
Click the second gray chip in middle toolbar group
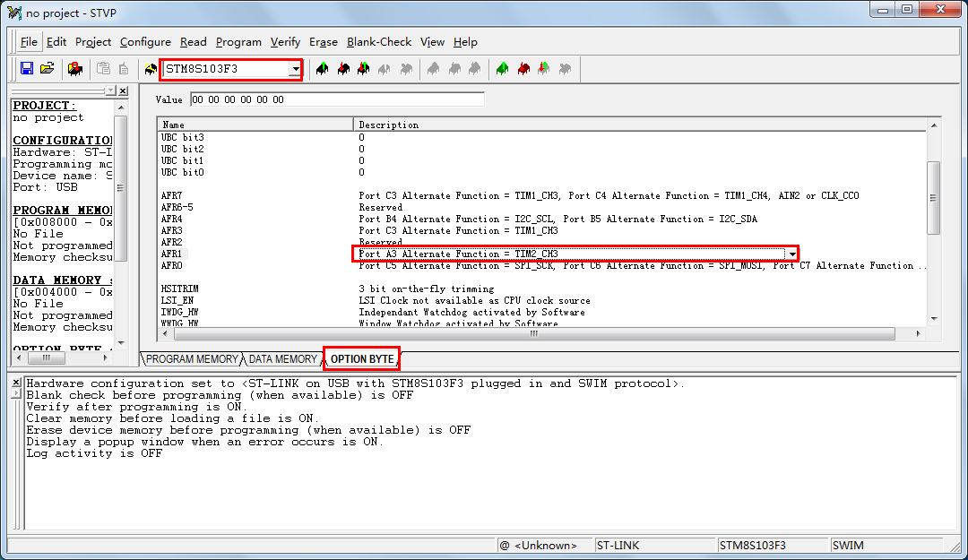pyautogui.click(x=454, y=68)
